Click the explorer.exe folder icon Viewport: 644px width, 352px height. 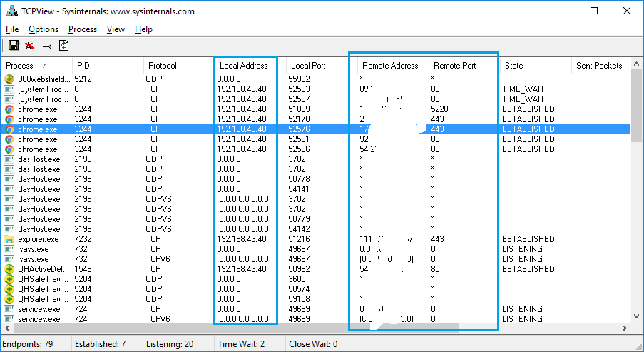[9, 239]
